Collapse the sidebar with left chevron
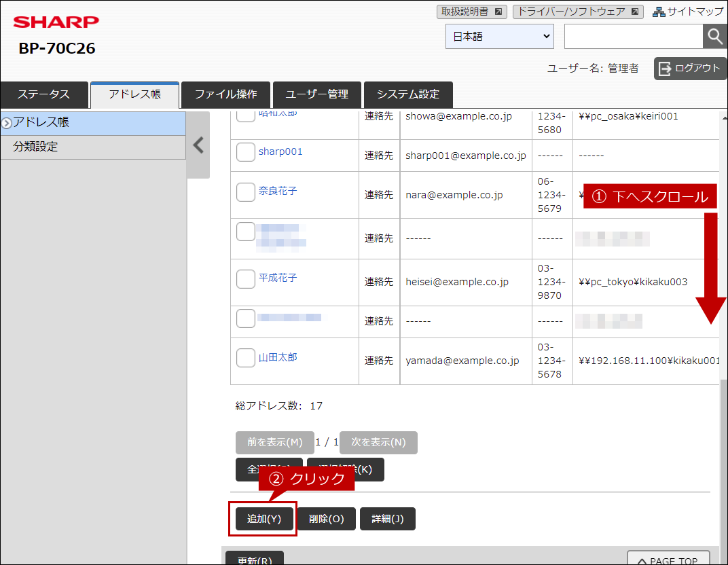This screenshot has width=728, height=565. pos(198,145)
